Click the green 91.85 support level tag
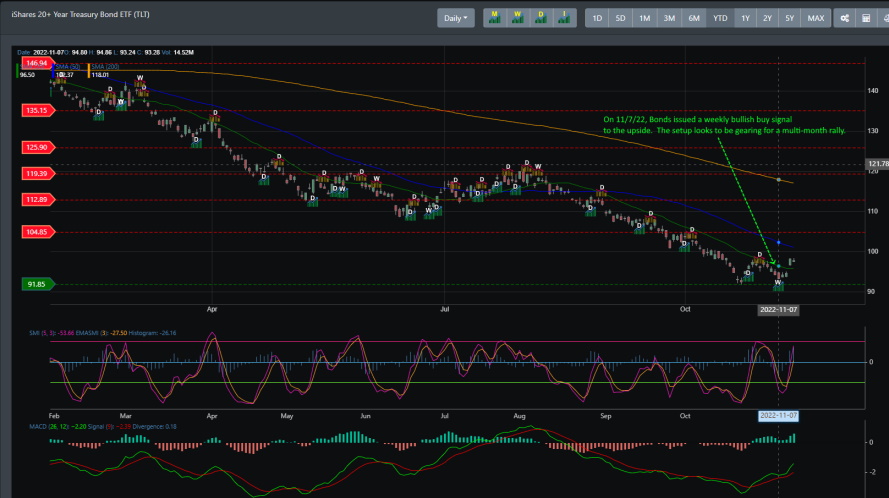This screenshot has height=498, width=889. click(x=38, y=284)
